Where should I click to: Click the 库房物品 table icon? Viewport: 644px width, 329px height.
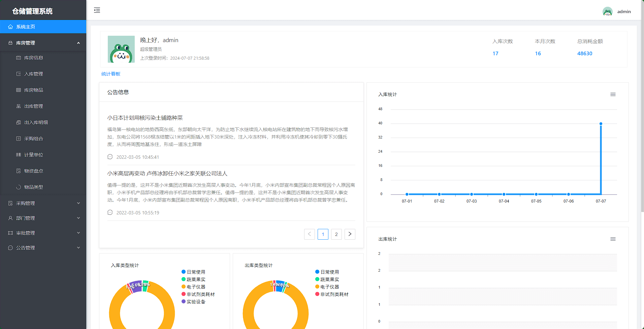pyautogui.click(x=19, y=90)
